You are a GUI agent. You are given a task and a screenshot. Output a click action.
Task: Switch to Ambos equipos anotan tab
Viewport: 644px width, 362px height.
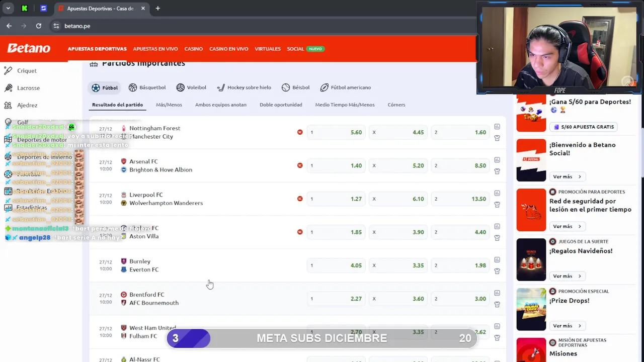coord(221,105)
